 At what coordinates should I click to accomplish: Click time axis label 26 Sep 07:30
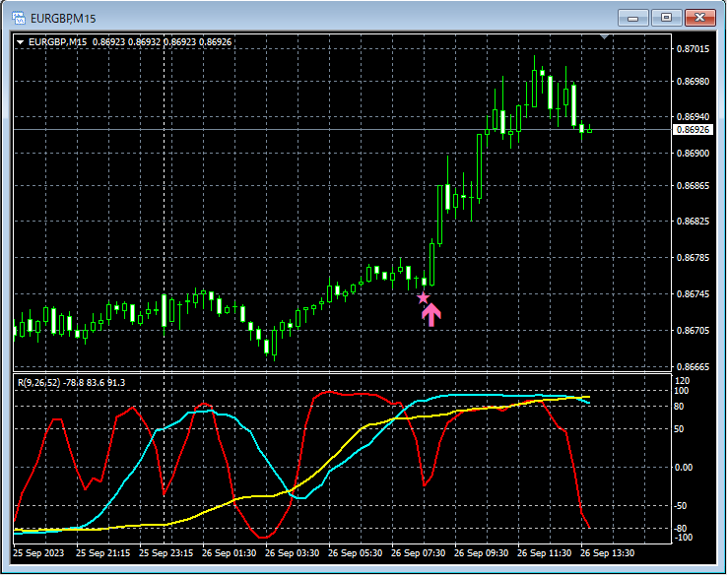tap(419, 553)
